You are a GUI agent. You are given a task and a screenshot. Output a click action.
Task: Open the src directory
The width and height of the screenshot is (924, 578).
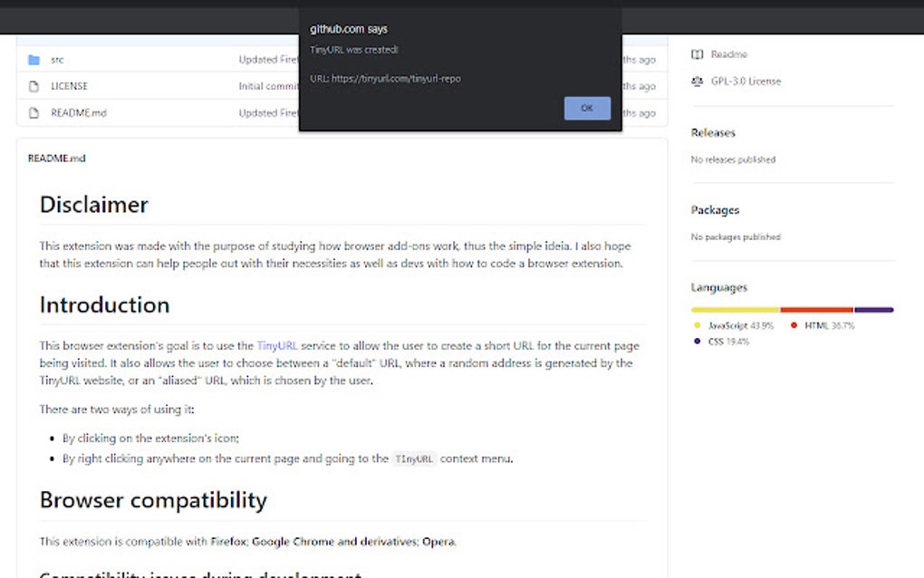(x=56, y=59)
